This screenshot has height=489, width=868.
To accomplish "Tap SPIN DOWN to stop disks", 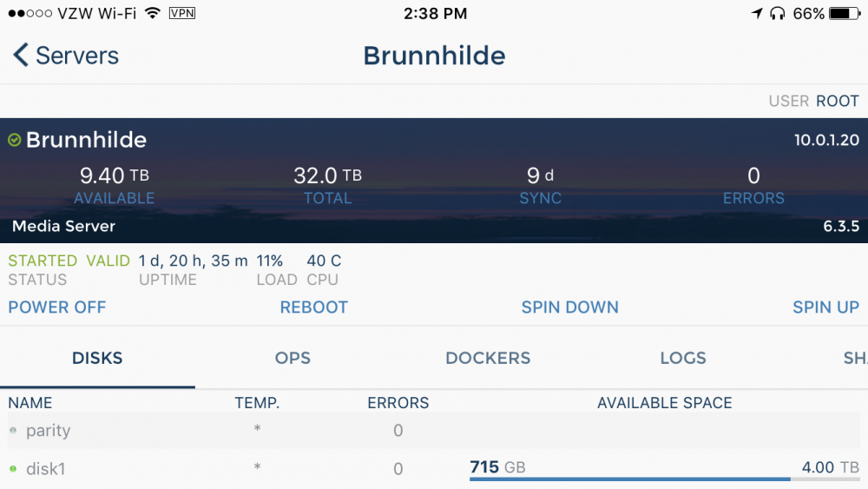I will [x=570, y=307].
